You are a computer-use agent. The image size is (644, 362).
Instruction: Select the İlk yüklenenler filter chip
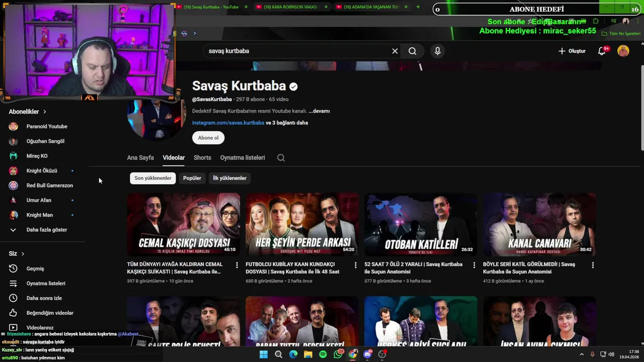pyautogui.click(x=229, y=178)
